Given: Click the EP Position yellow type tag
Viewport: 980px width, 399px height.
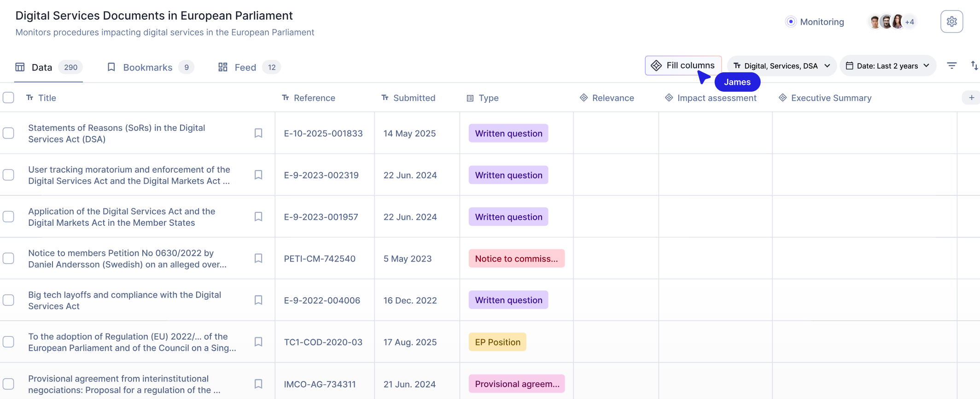Looking at the screenshot, I should click(497, 342).
